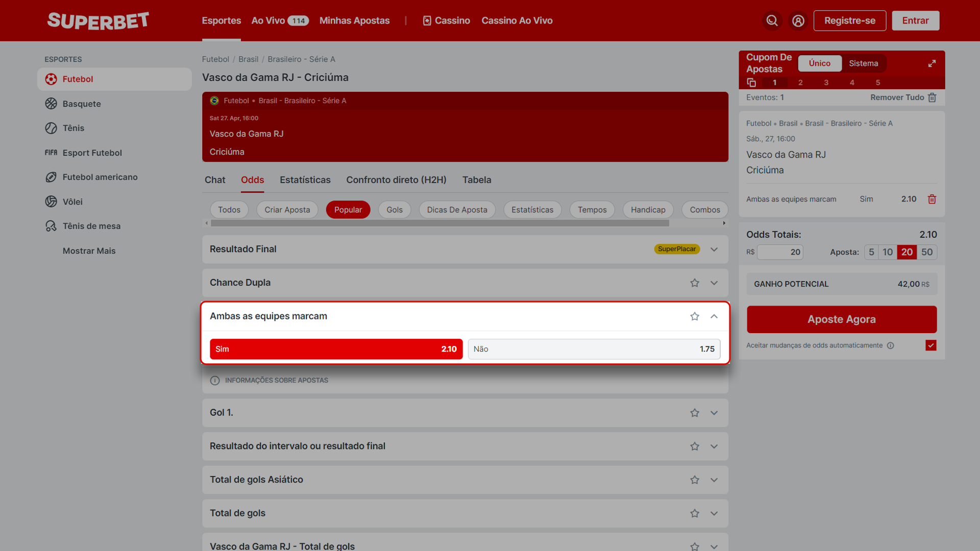This screenshot has width=980, height=551.
Task: Open the Esportes top menu
Action: 222,20
